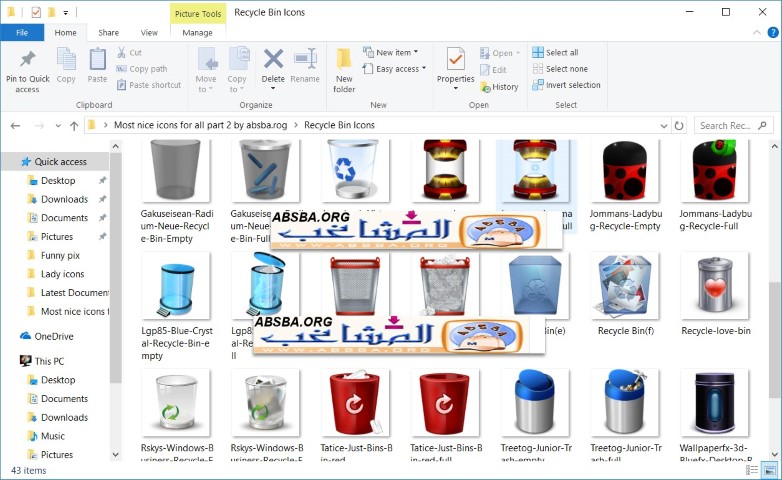Click Select all in the ribbon
782x480 pixels.
click(x=556, y=52)
